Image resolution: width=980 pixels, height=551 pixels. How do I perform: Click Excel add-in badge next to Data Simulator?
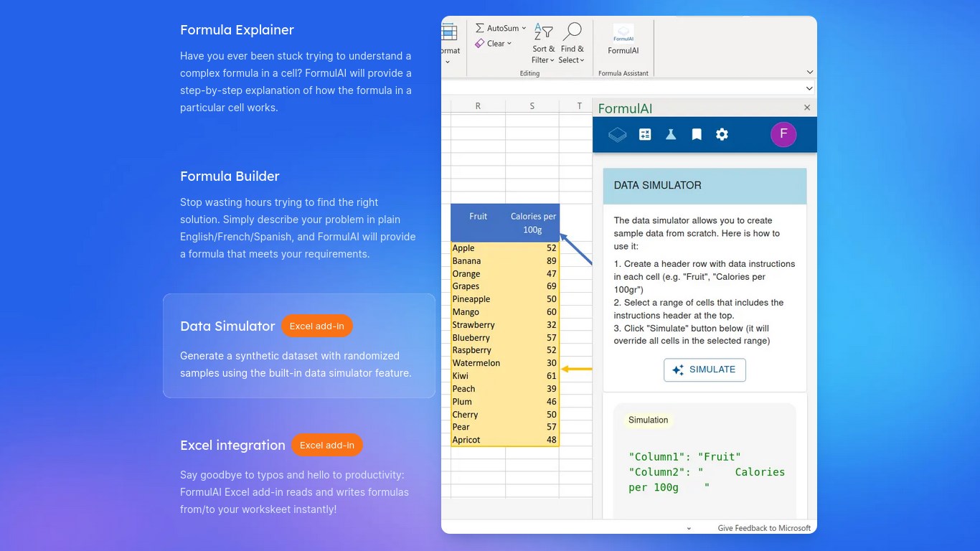[x=317, y=326]
